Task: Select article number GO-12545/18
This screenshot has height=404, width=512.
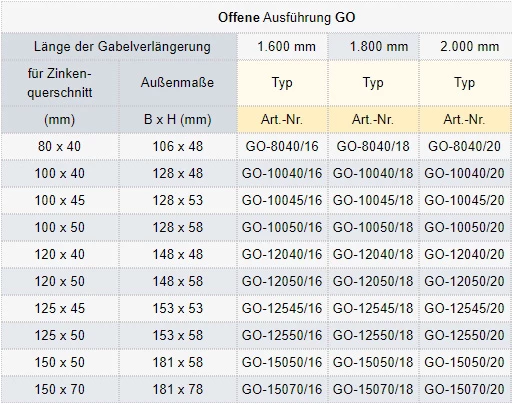Action: point(373,308)
